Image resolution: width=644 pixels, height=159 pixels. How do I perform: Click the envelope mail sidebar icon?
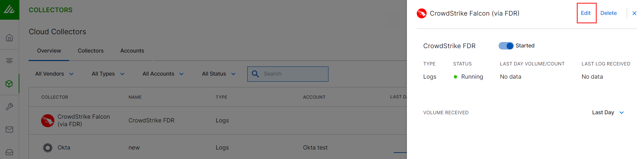[10, 130]
